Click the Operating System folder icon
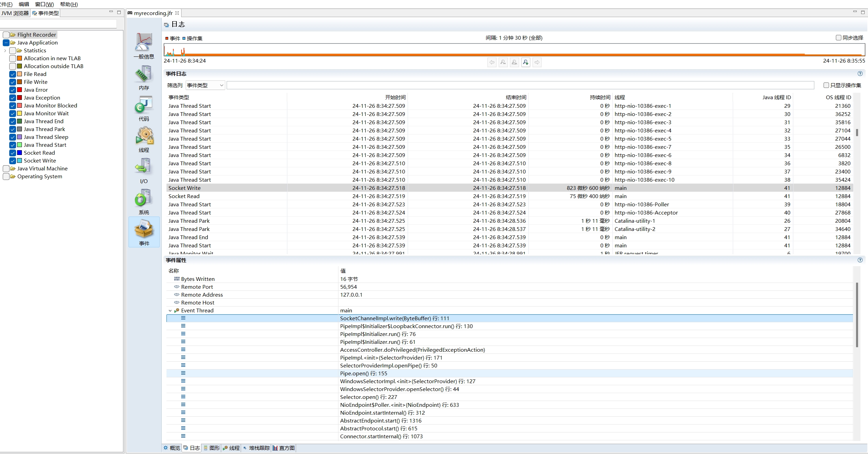The image size is (868, 454). point(13,176)
